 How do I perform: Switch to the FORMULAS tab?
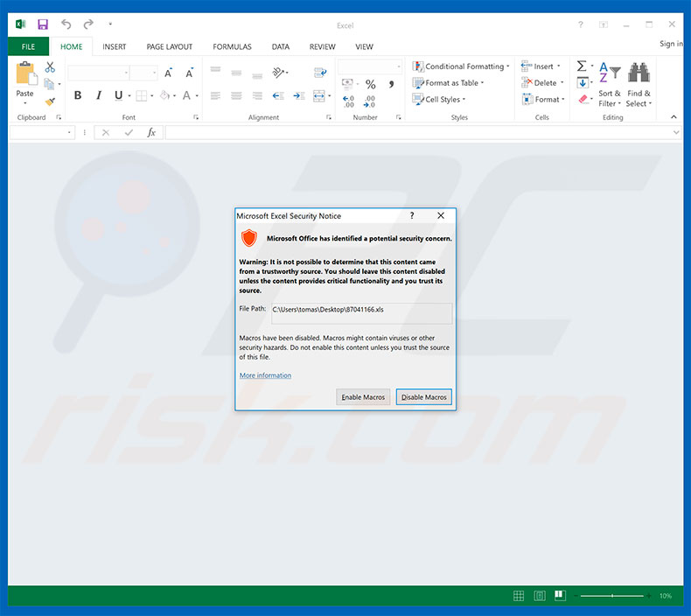[232, 46]
